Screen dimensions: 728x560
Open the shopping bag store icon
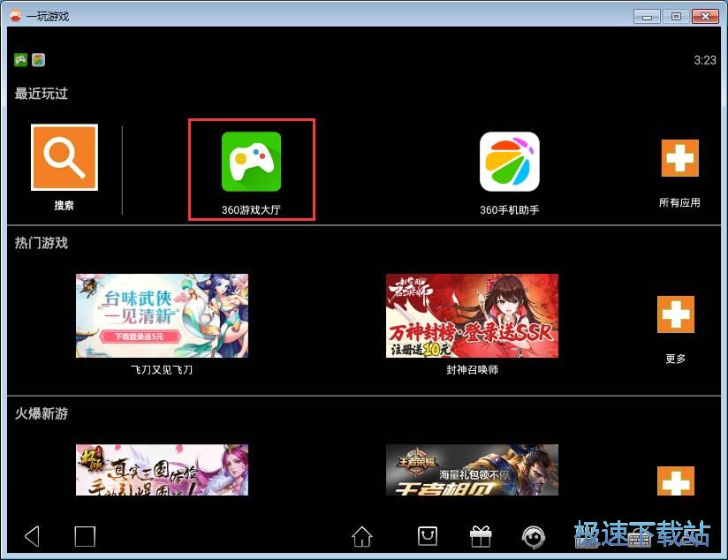point(427,536)
